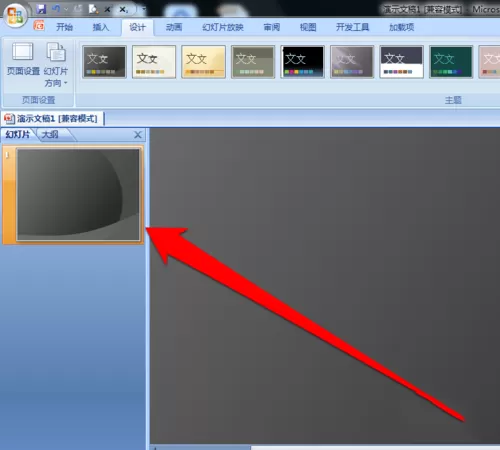Click the subscript X icon in quick toolbar
This screenshot has width=500, height=450.
(x=123, y=9)
